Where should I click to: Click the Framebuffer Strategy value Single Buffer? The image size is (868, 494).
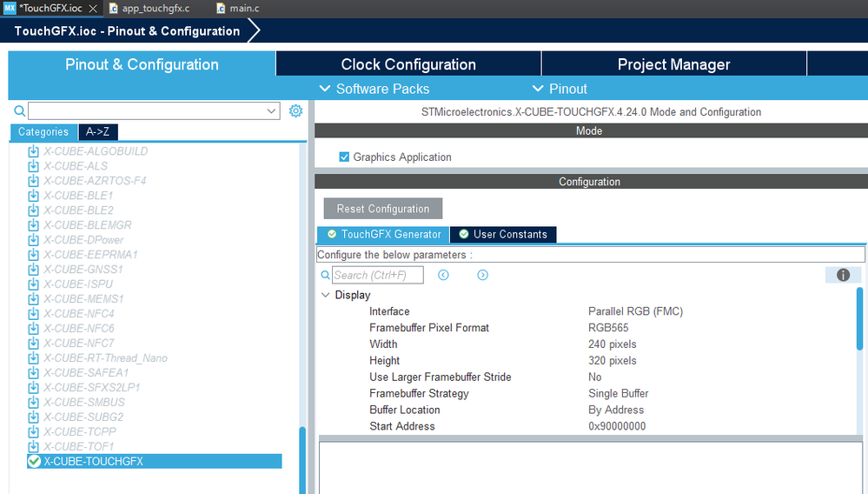pyautogui.click(x=619, y=393)
